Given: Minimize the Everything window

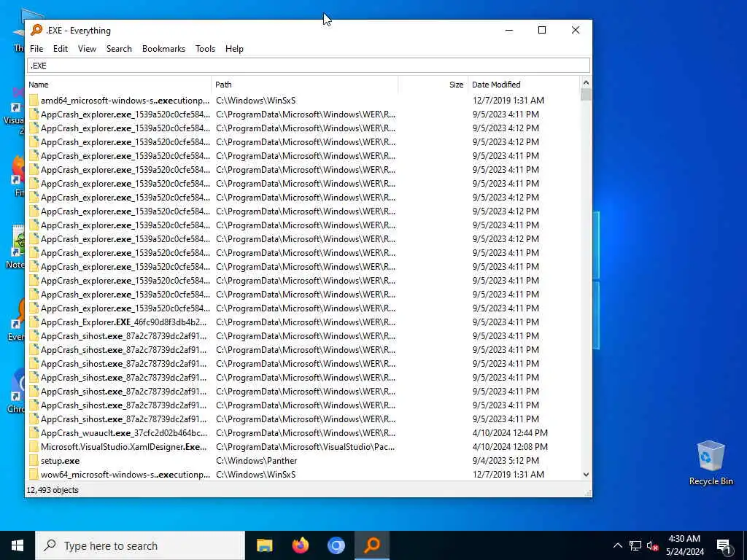Looking at the screenshot, I should tap(508, 30).
